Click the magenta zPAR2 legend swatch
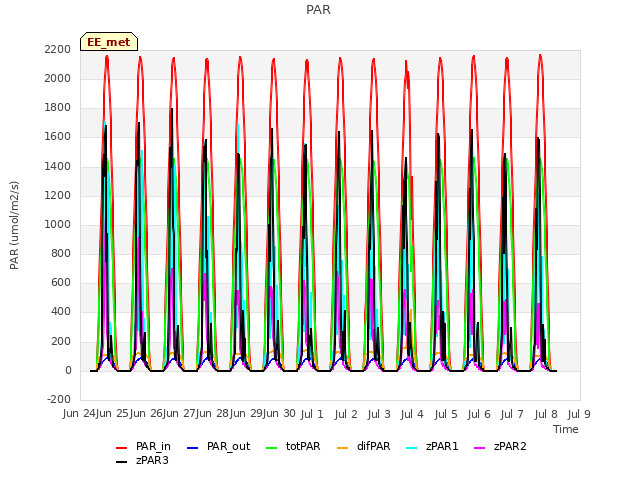 pos(480,448)
